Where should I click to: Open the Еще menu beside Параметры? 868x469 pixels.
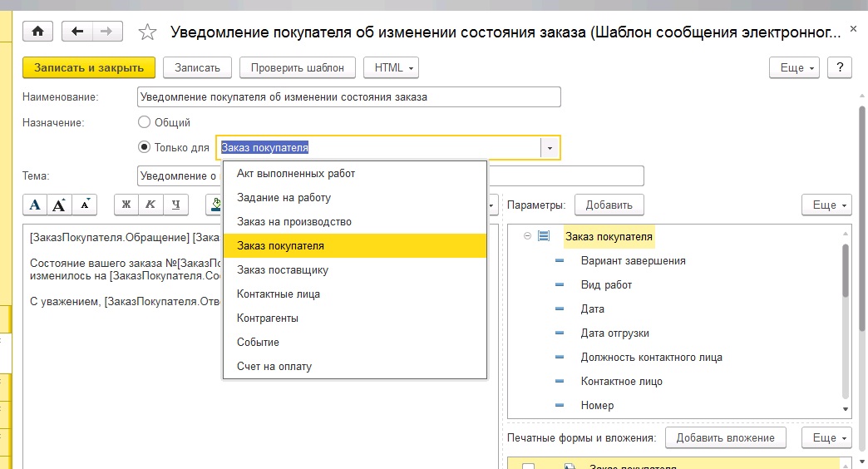coord(826,205)
